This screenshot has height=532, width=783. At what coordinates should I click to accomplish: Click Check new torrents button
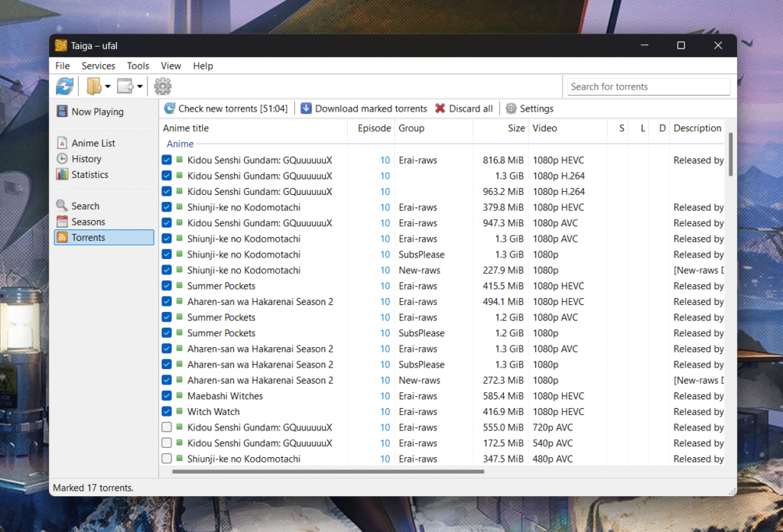click(226, 109)
